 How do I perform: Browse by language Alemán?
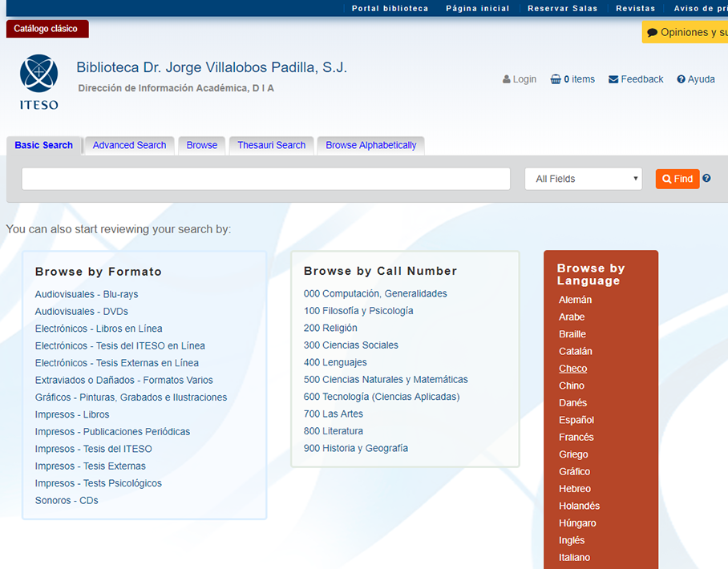575,300
